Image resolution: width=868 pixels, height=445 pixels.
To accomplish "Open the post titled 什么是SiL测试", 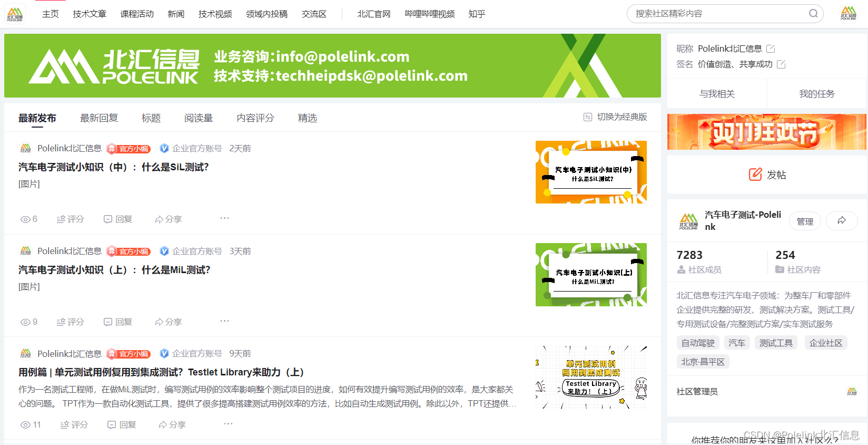I will point(114,167).
